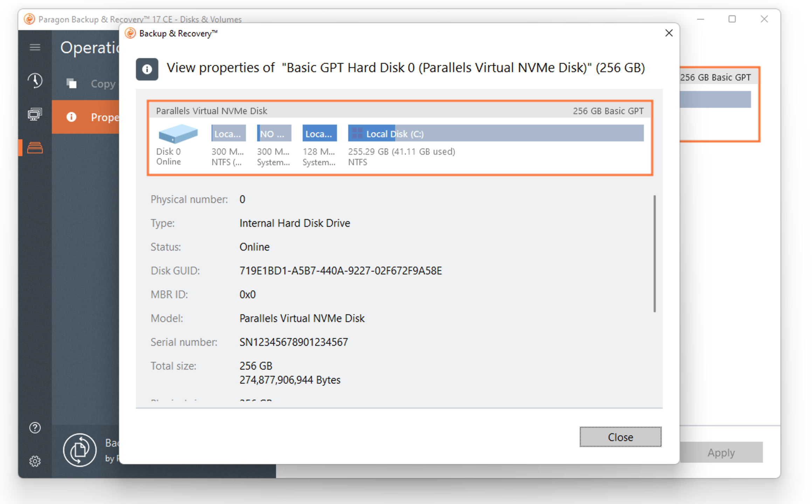Click the "256 GB Basic GPT" header in main window

click(715, 77)
